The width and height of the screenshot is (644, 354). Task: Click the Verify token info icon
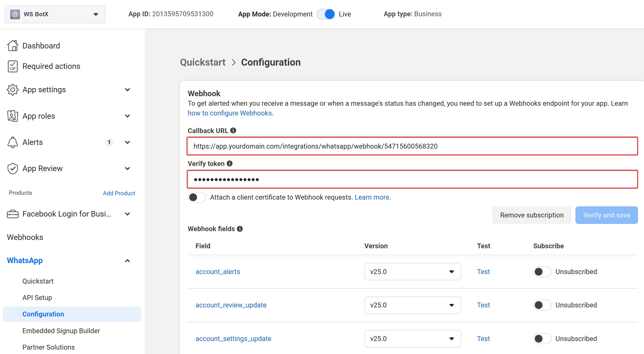(x=229, y=163)
